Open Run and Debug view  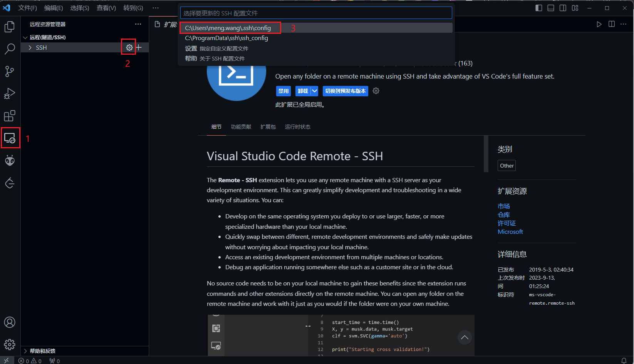[10, 94]
